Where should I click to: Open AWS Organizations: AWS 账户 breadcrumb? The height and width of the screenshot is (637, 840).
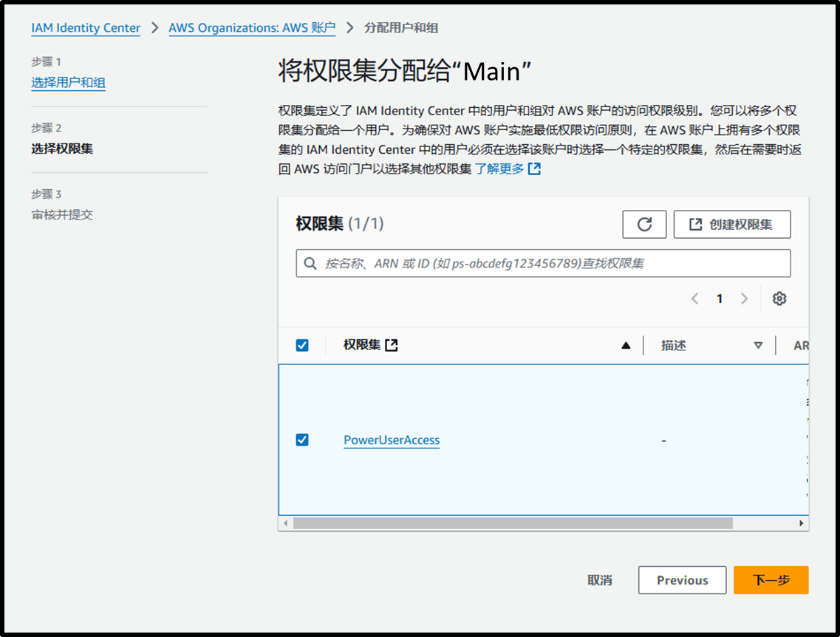pyautogui.click(x=253, y=28)
